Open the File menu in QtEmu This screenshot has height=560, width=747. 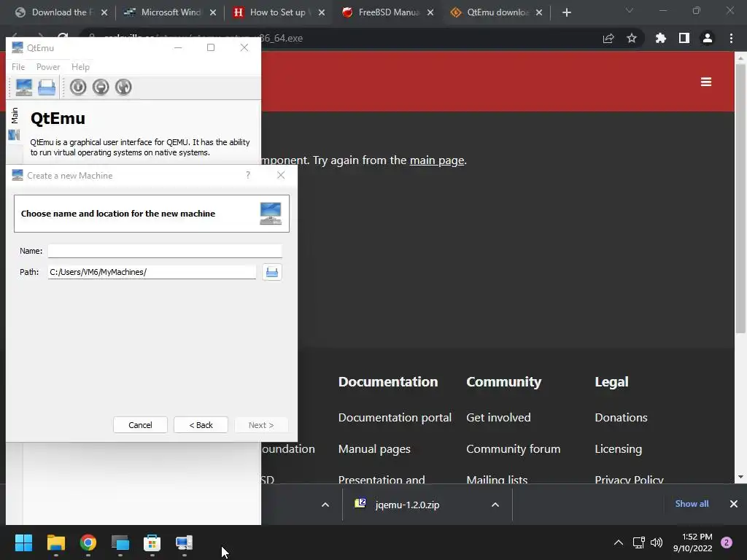pyautogui.click(x=18, y=66)
